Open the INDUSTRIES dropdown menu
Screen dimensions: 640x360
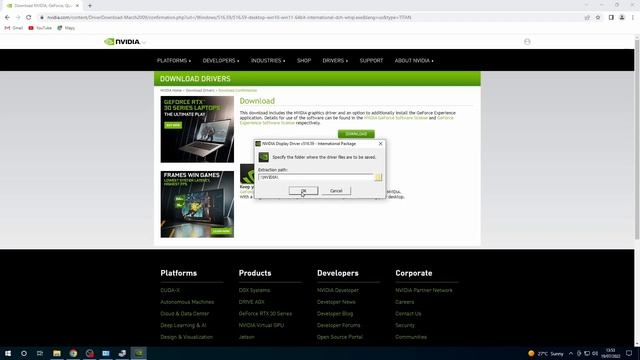point(268,60)
